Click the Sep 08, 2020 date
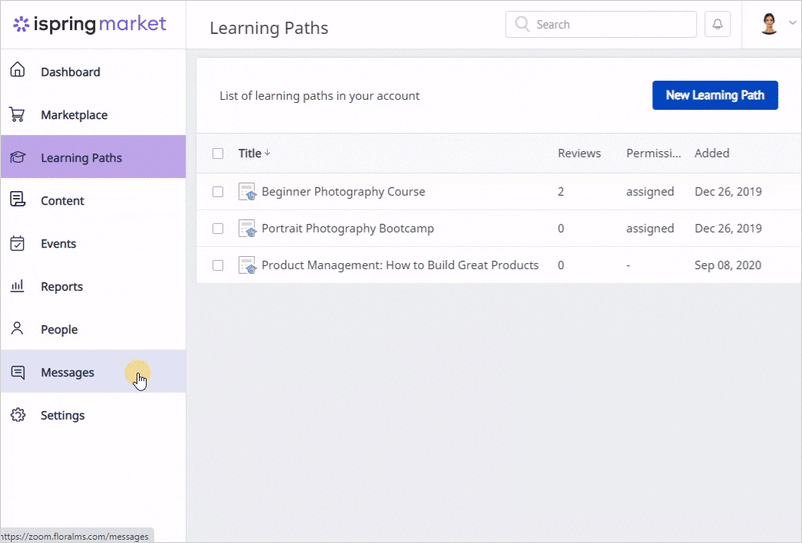This screenshot has height=543, width=802. 728,265
